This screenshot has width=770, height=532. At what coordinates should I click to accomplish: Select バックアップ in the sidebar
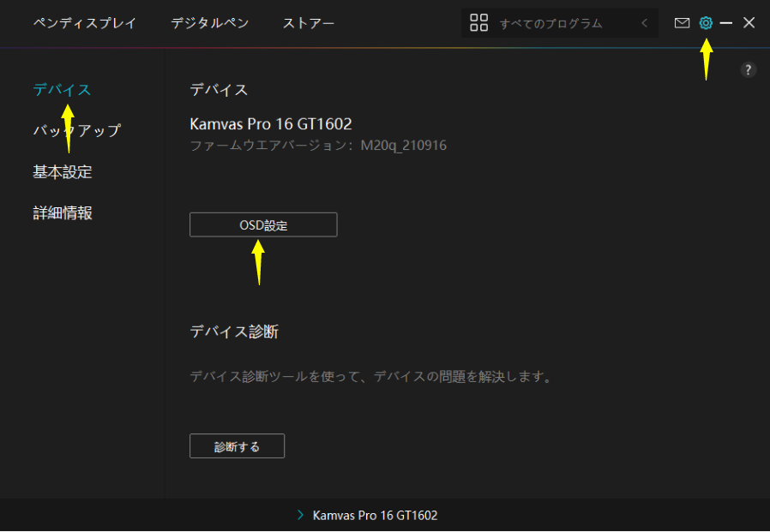[76, 130]
